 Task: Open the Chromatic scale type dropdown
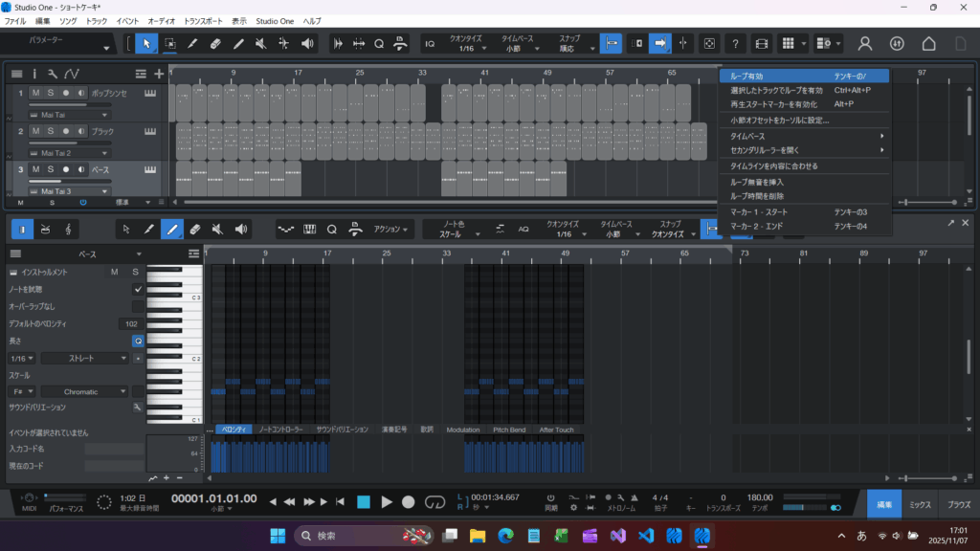pyautogui.click(x=86, y=391)
